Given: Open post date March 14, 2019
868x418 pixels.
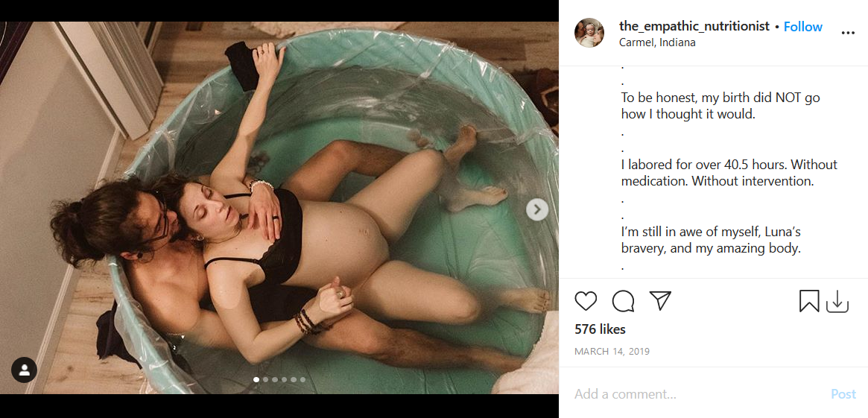Looking at the screenshot, I should click(x=612, y=351).
